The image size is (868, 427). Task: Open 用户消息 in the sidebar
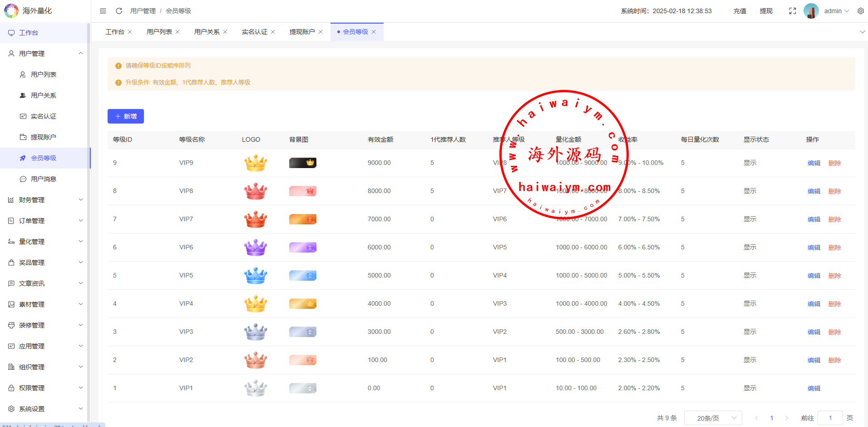tap(44, 179)
